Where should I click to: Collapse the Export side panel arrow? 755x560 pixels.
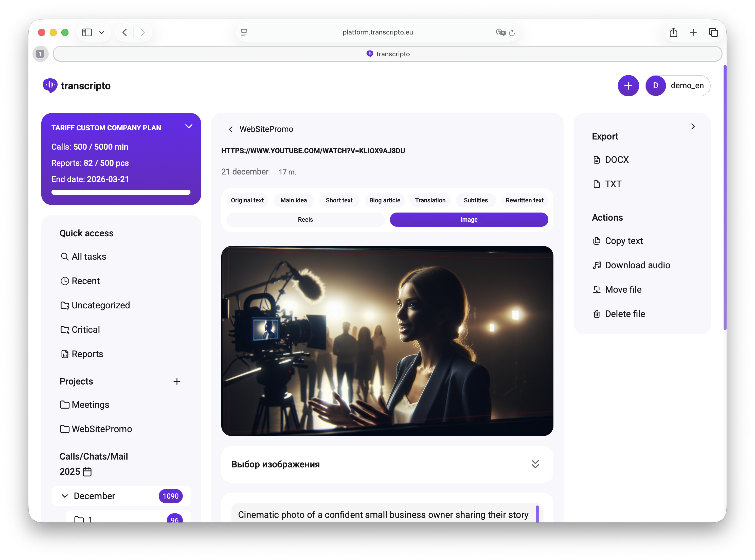pos(693,127)
